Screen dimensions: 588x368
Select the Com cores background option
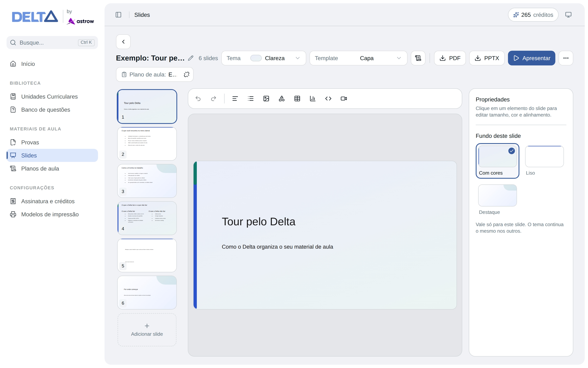[497, 161]
